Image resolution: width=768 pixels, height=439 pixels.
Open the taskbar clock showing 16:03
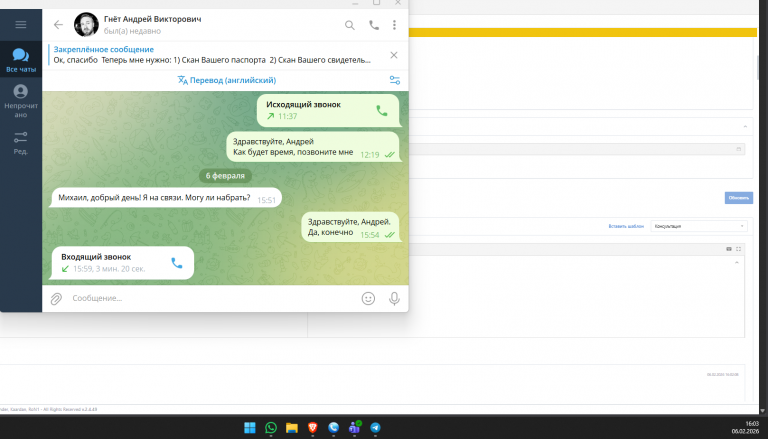(745, 427)
